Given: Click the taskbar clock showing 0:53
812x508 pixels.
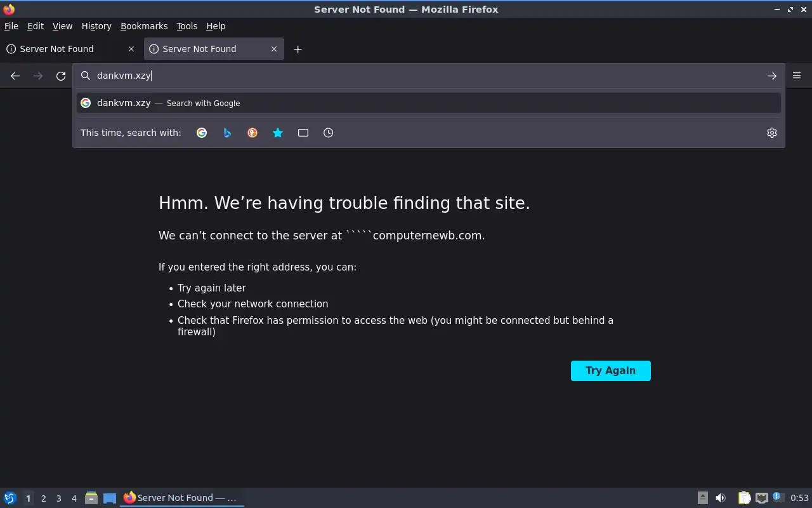Looking at the screenshot, I should 799,498.
